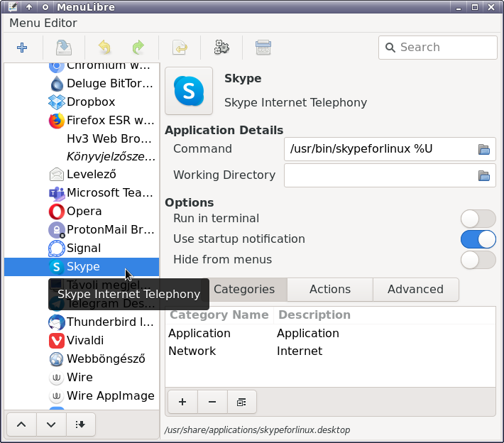Enable Hide from menus switch
The image size is (504, 443).
click(478, 260)
